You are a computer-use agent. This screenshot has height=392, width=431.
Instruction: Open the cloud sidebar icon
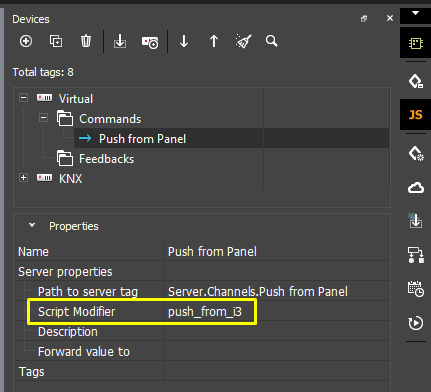pos(416,188)
